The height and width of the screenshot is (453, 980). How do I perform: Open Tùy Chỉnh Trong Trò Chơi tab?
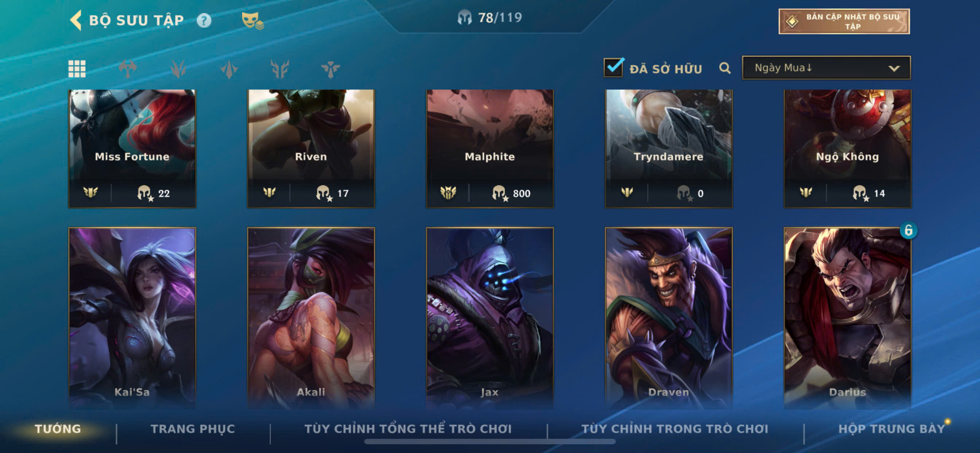tap(674, 429)
